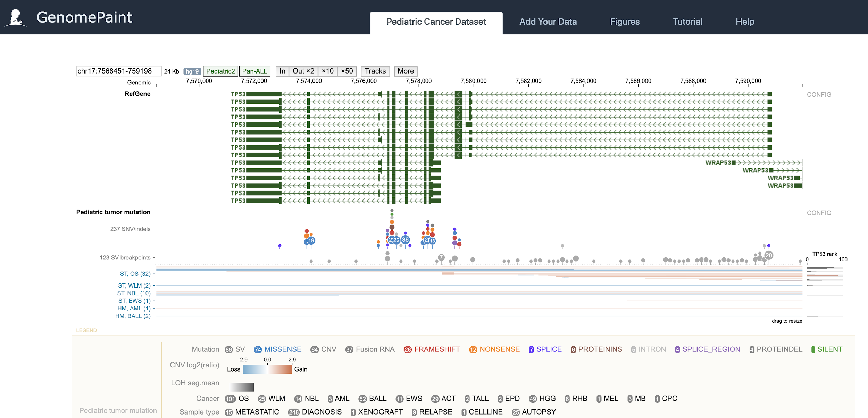868x418 pixels.
Task: Click the NBL cancer legend item
Action: click(x=306, y=399)
